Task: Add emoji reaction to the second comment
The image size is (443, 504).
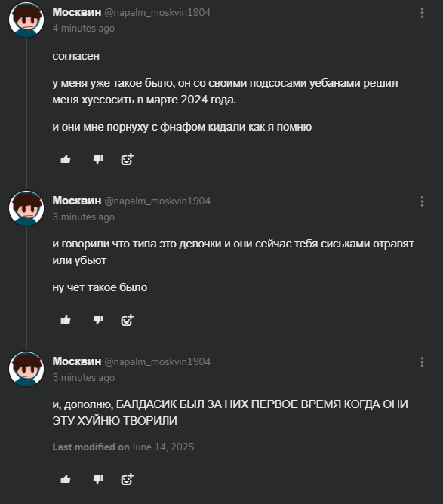Action: (x=127, y=320)
